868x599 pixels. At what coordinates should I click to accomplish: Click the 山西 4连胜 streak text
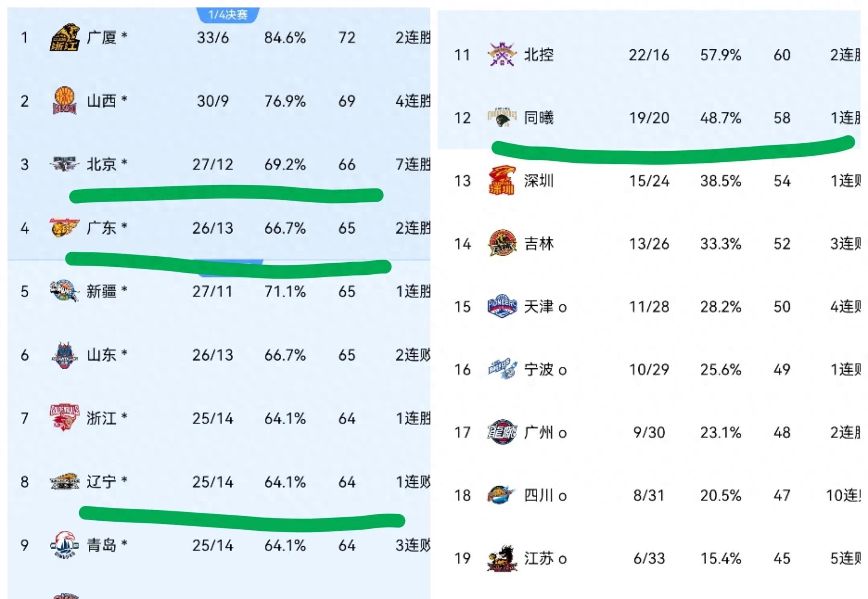click(x=413, y=101)
